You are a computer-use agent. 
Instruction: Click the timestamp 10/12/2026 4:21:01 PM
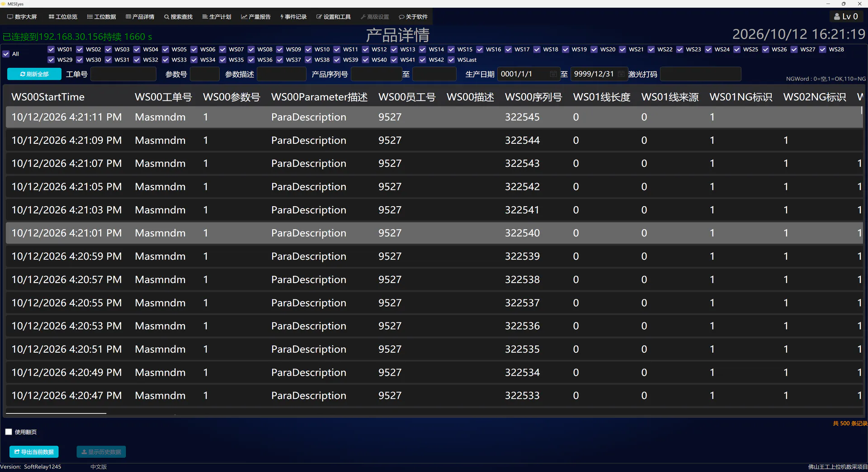(66, 233)
